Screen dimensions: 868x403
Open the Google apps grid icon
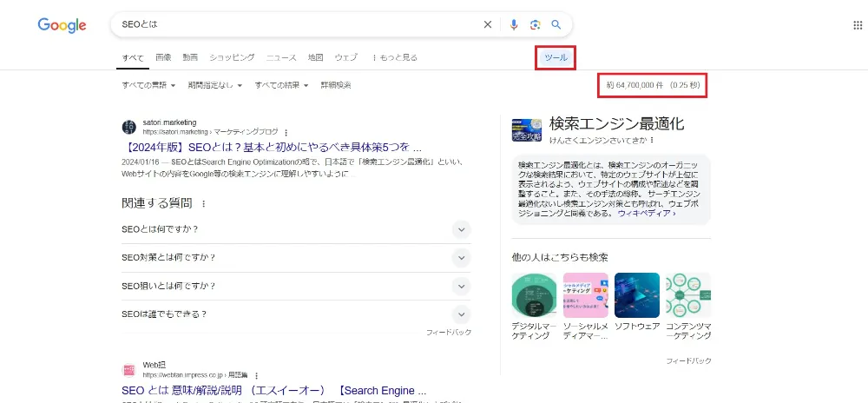click(858, 24)
